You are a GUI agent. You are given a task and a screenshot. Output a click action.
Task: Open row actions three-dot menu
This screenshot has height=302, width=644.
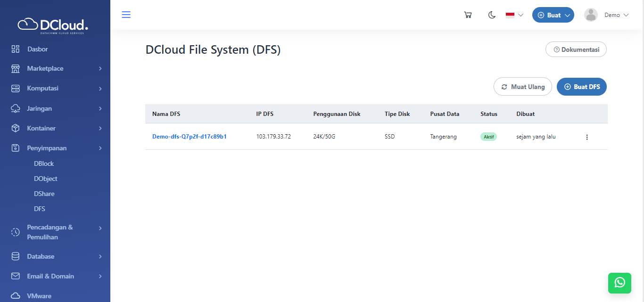tap(587, 137)
